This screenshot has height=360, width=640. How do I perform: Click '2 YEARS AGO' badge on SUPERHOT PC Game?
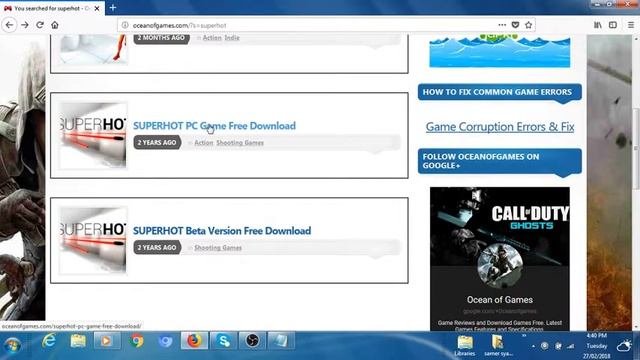click(157, 142)
